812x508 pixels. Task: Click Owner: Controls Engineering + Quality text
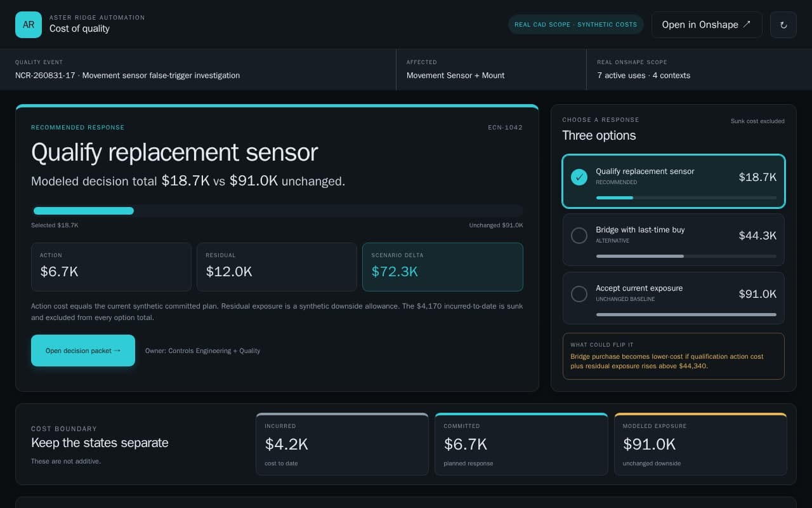202,351
